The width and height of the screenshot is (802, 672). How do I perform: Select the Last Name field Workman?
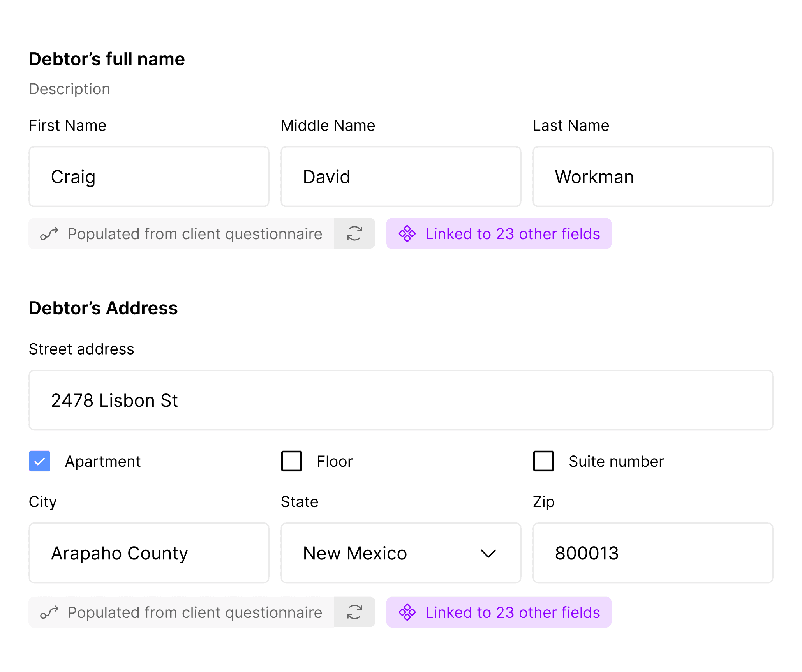click(652, 176)
